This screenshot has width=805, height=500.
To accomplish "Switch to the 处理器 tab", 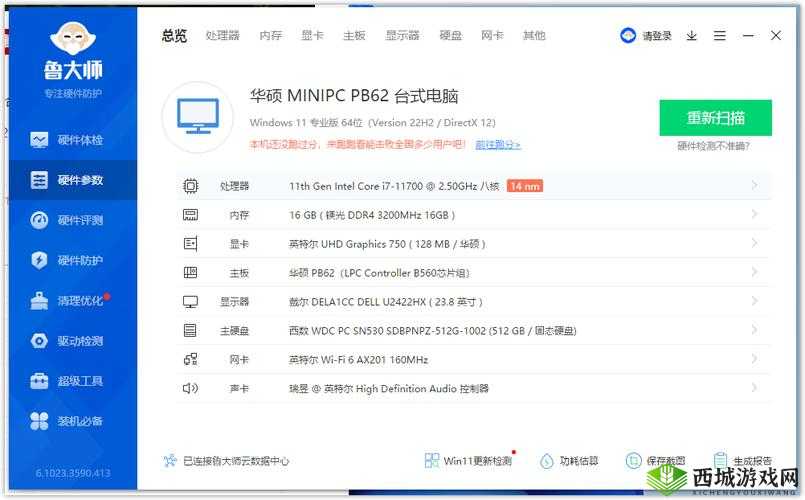I will tap(222, 35).
